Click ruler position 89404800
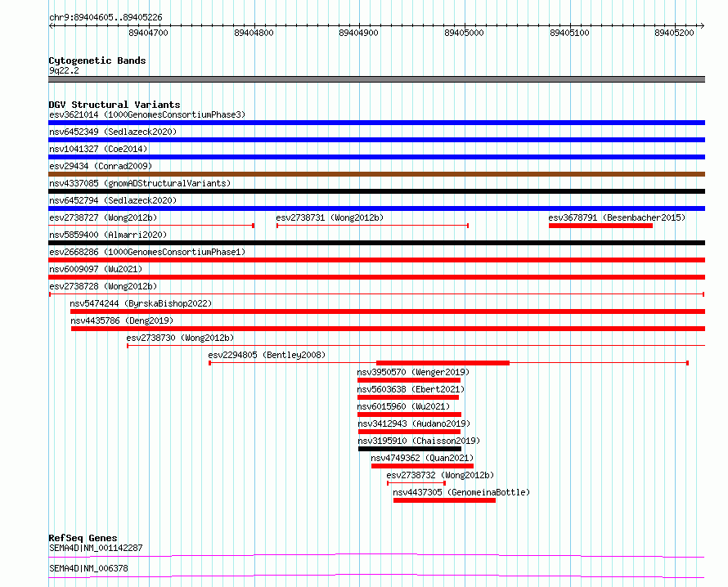Screen dimensions: 728x587 tap(254, 33)
